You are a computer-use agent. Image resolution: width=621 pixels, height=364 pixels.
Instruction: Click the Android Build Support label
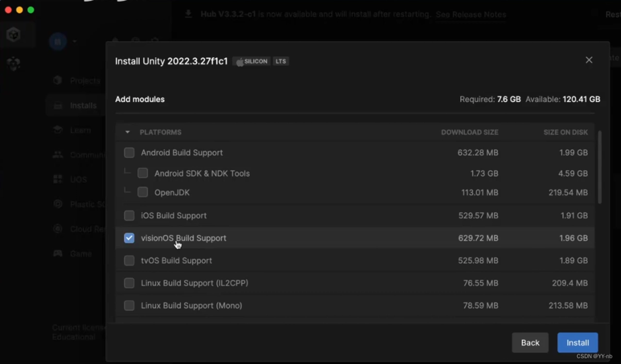pyautogui.click(x=182, y=153)
